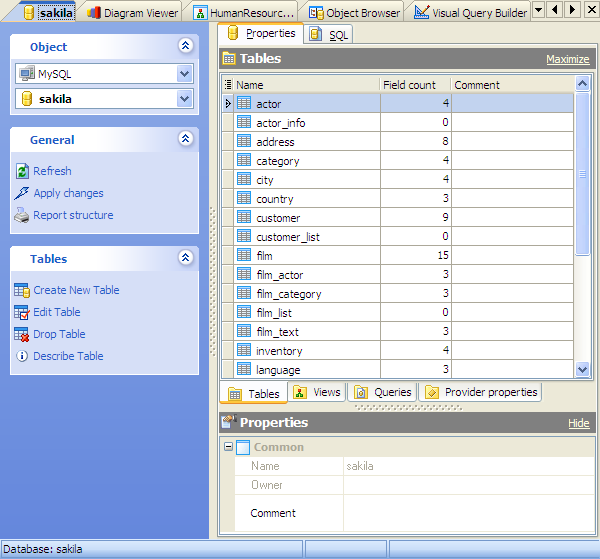
Task: Click the Apply changes icon
Action: (x=22, y=193)
